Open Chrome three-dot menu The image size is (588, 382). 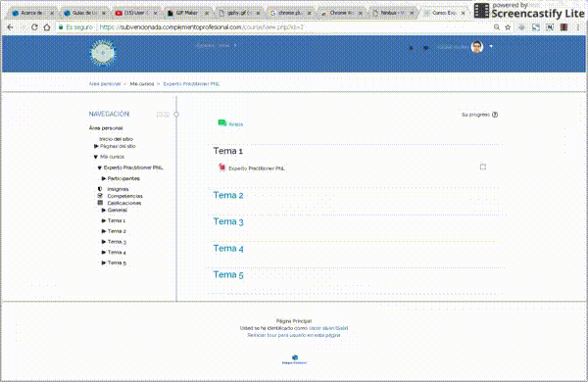coord(578,27)
